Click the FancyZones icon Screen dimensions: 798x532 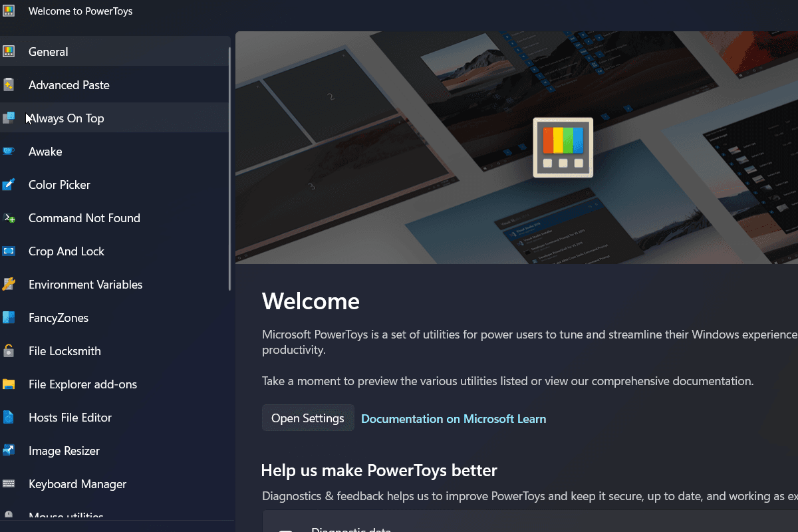[x=8, y=317]
